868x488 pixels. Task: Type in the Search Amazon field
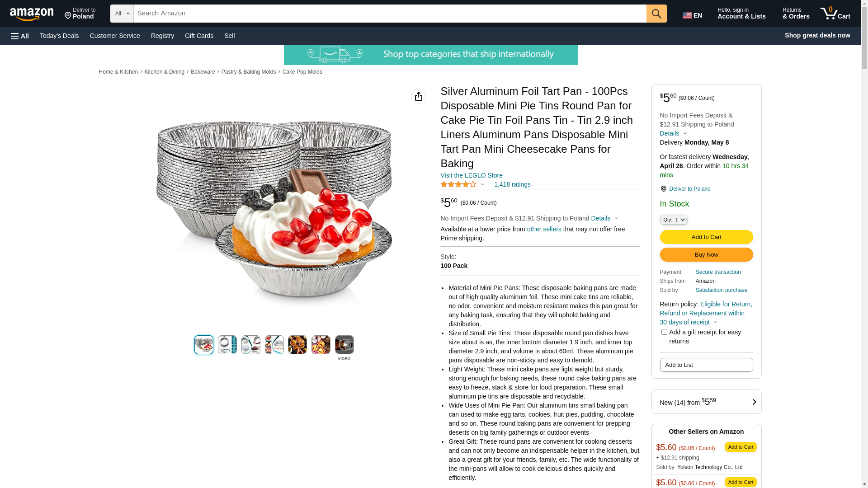389,14
